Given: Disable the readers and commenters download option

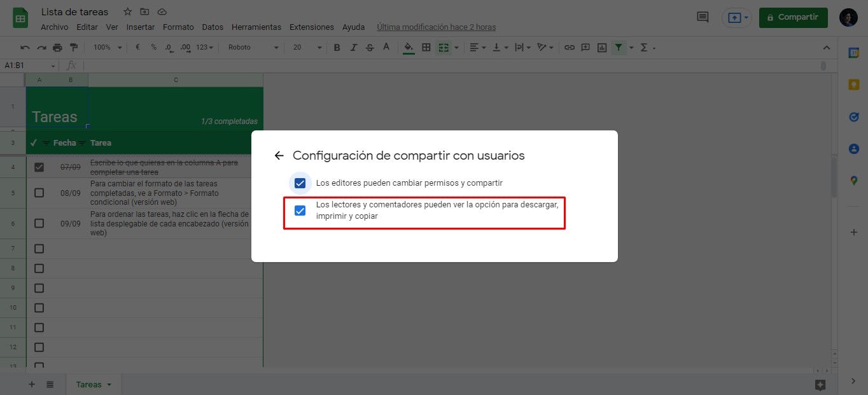Looking at the screenshot, I should (300, 210).
